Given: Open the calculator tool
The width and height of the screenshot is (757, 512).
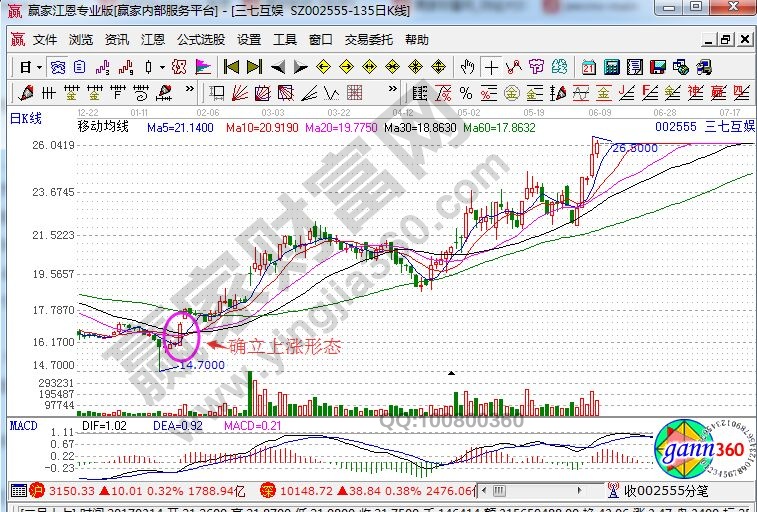Looking at the screenshot, I should [610, 67].
